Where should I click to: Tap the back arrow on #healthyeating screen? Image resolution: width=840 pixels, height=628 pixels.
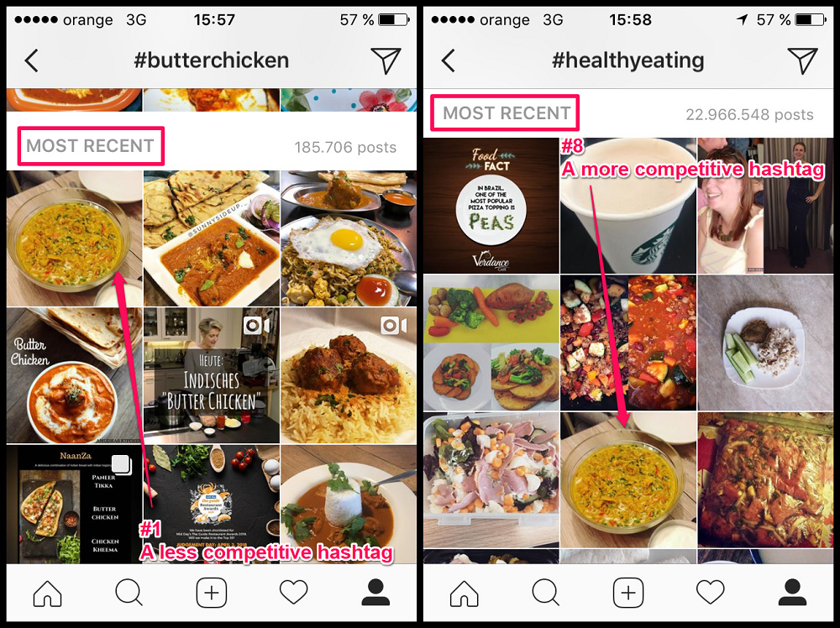point(449,60)
